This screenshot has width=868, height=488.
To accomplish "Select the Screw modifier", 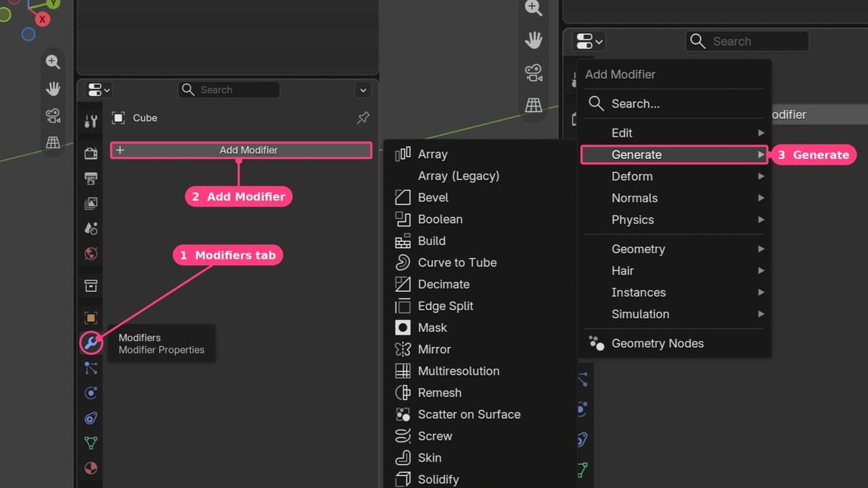I will [x=480, y=436].
